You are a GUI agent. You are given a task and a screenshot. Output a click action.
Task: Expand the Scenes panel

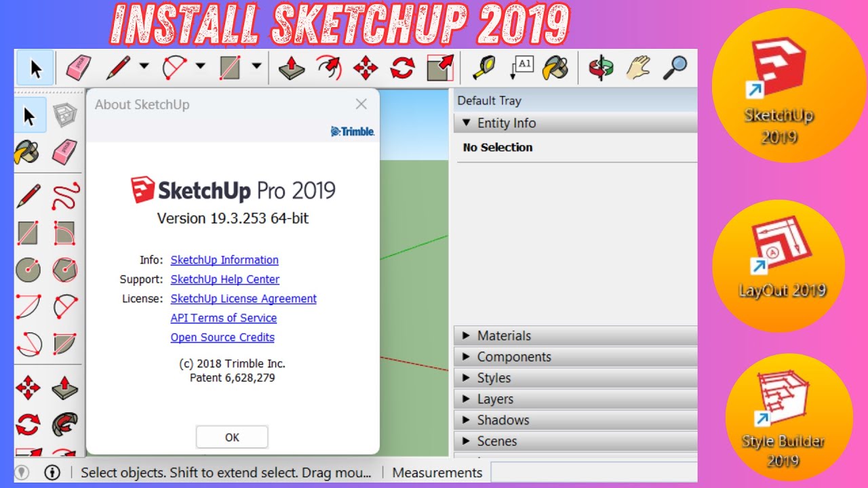point(575,441)
